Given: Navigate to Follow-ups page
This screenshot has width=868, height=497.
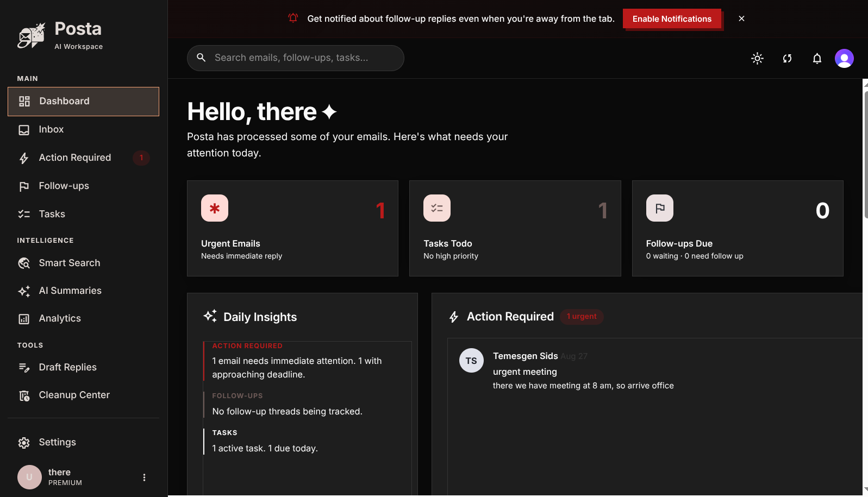Looking at the screenshot, I should tap(83, 186).
